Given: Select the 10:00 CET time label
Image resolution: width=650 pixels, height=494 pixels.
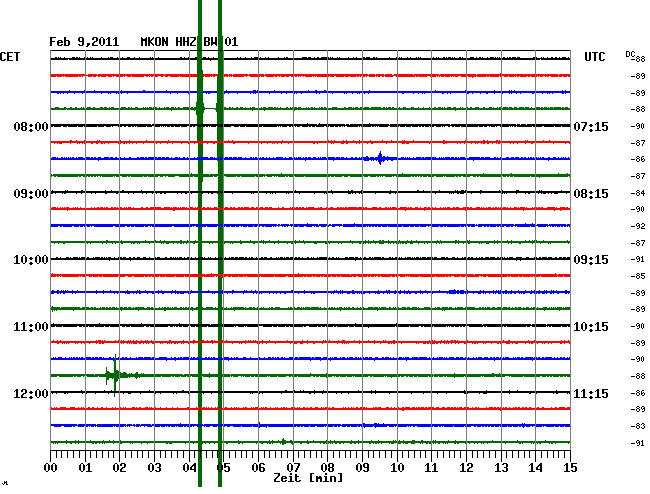Looking at the screenshot, I should 31,260.
